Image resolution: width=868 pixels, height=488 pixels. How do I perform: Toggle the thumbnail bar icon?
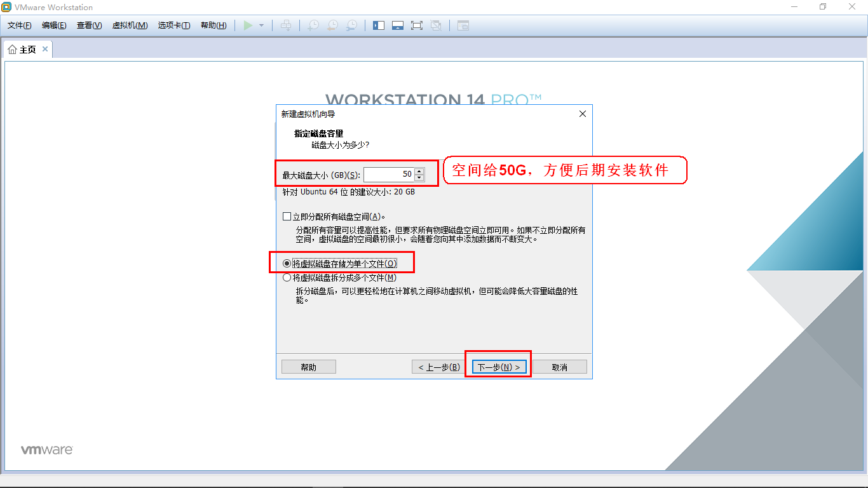(398, 25)
